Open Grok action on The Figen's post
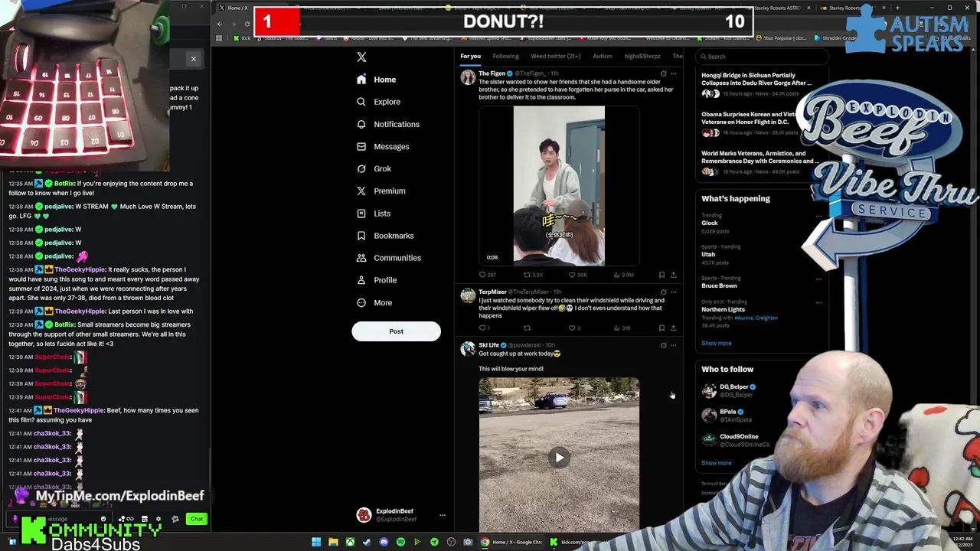This screenshot has width=980, height=551. pos(663,73)
